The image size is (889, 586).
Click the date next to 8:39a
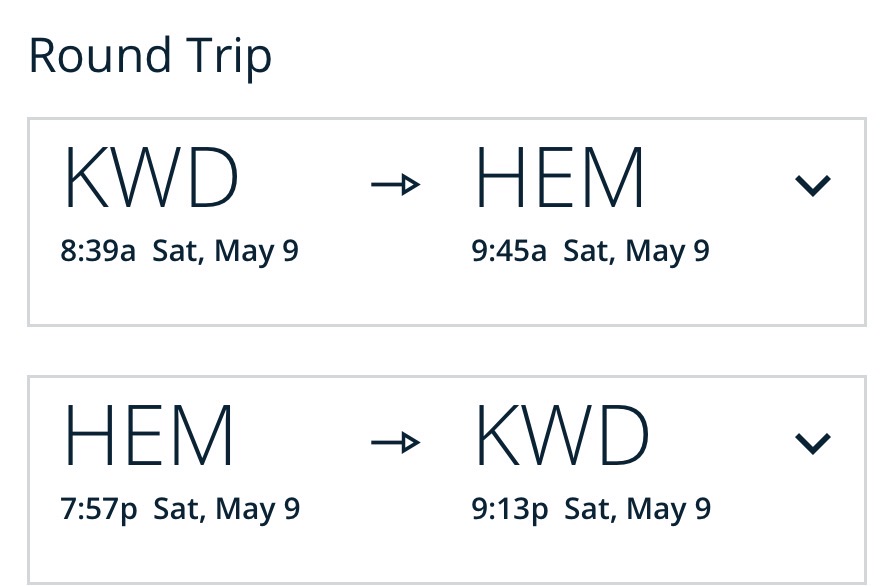tap(226, 250)
